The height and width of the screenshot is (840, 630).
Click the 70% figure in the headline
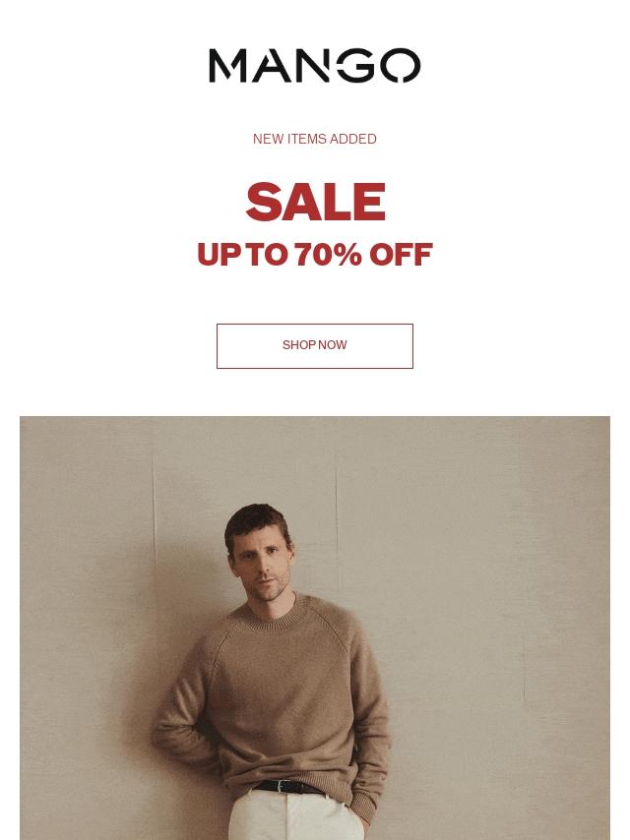pyautogui.click(x=328, y=254)
